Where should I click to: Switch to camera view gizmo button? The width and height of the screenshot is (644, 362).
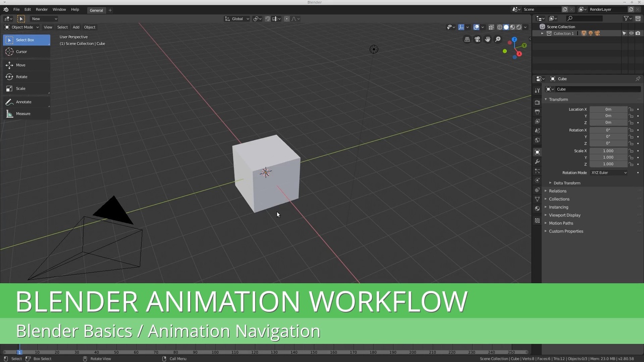tap(477, 39)
